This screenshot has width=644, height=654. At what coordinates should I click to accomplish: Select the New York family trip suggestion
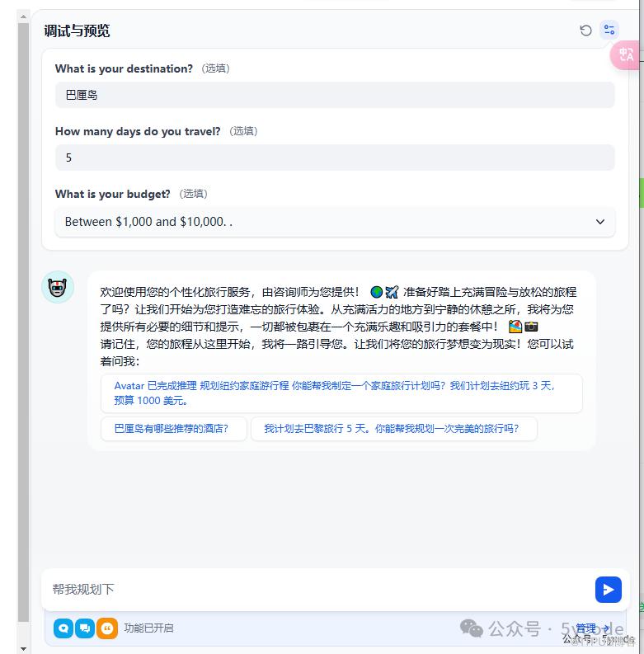click(x=341, y=393)
